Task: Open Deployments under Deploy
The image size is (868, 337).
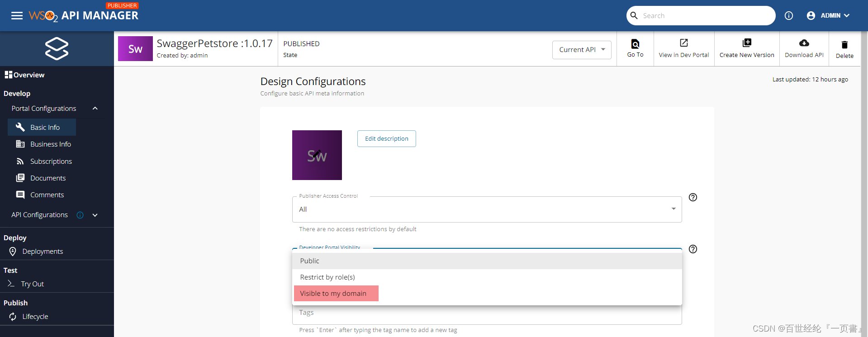Action: point(43,252)
